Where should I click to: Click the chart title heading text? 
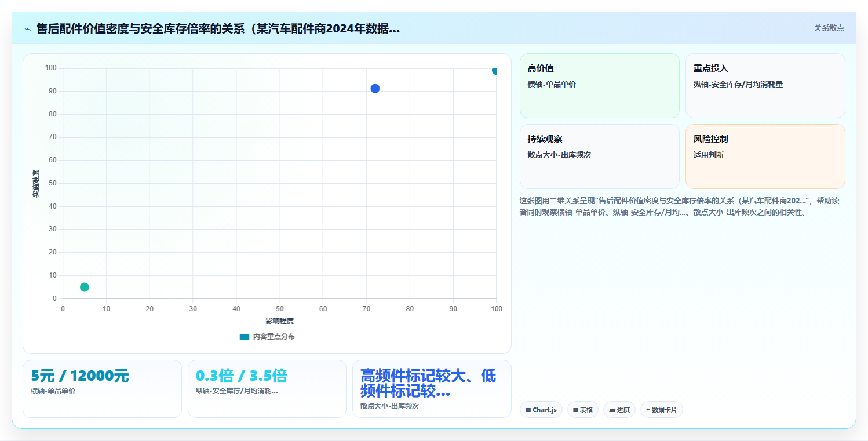[218, 28]
